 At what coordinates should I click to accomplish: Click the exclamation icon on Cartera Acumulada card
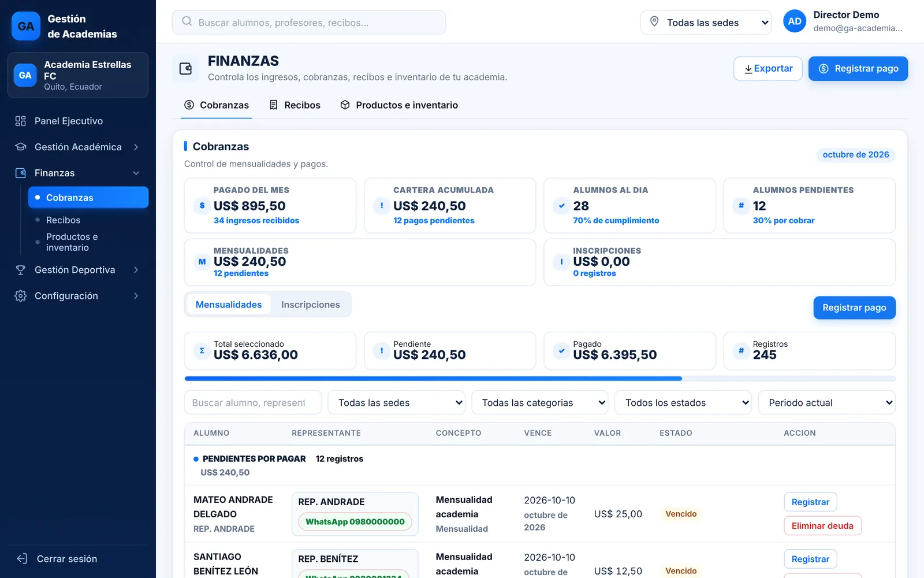[382, 205]
